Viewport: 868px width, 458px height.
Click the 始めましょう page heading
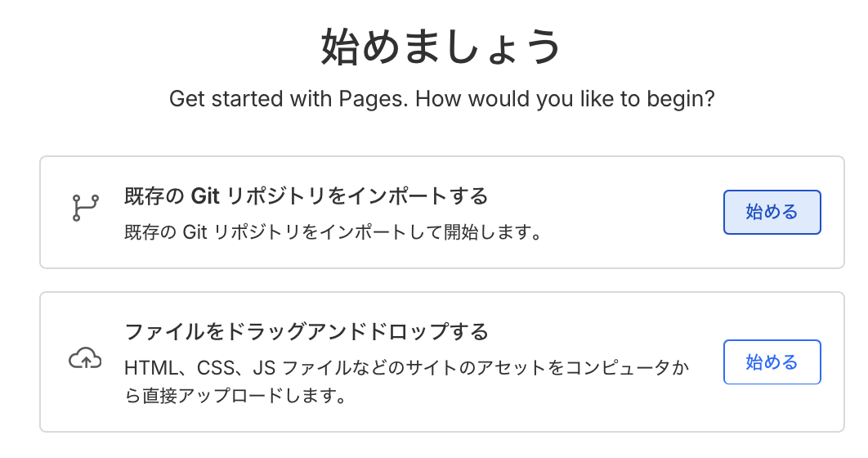click(441, 47)
